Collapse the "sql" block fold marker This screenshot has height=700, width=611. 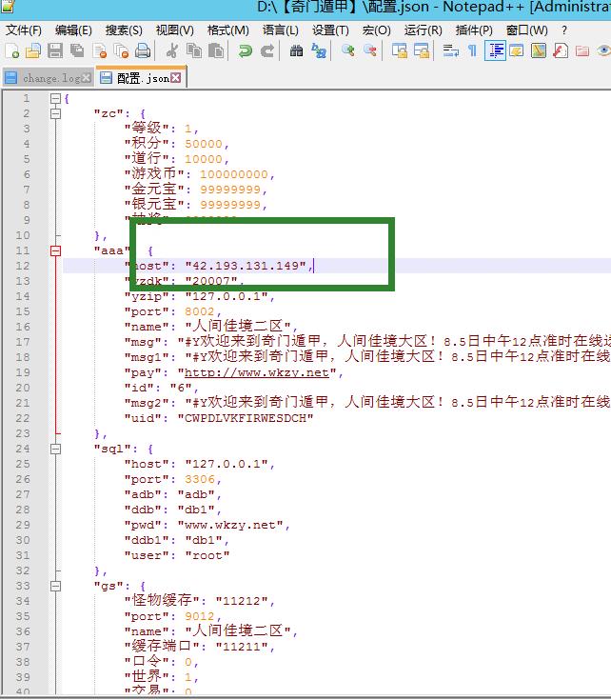[55, 449]
